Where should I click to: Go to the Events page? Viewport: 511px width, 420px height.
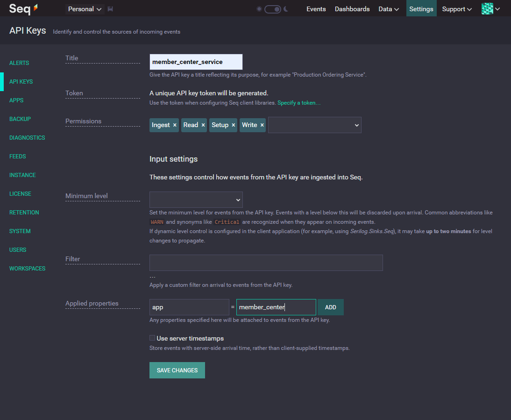(x=316, y=9)
